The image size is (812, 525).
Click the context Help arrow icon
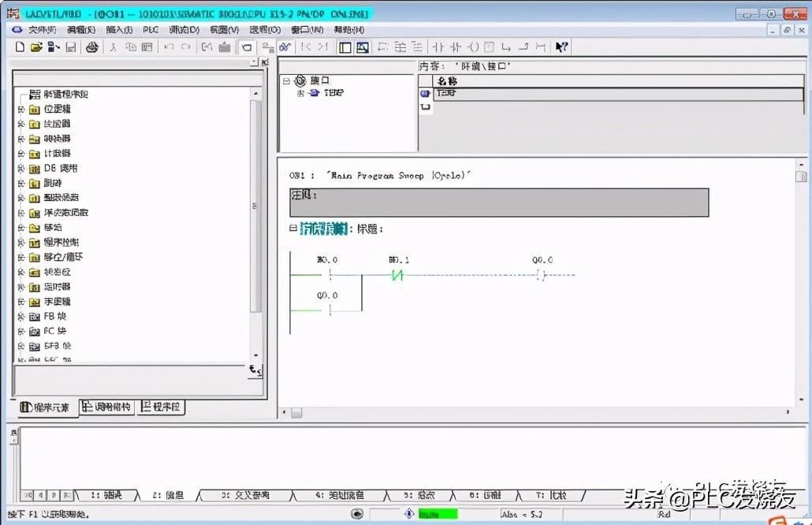click(562, 47)
